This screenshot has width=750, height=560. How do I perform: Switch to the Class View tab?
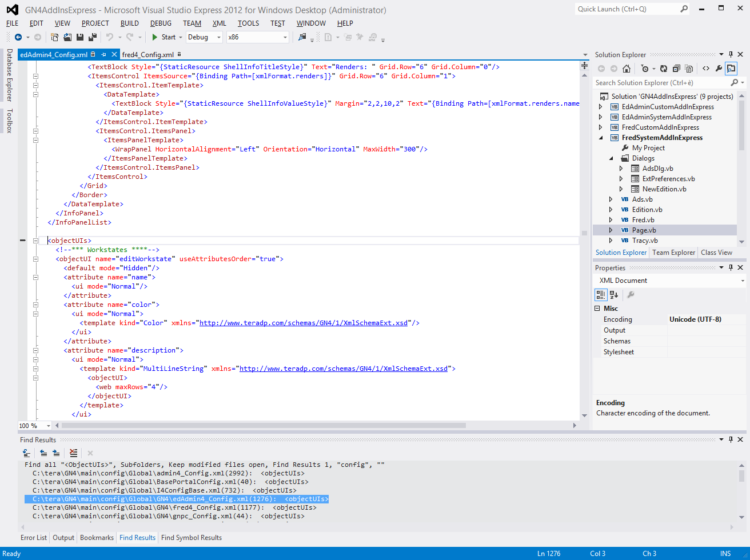716,253
